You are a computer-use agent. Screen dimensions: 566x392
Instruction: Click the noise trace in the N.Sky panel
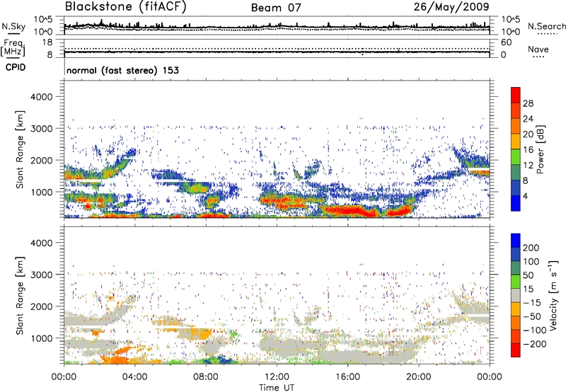pos(277,26)
